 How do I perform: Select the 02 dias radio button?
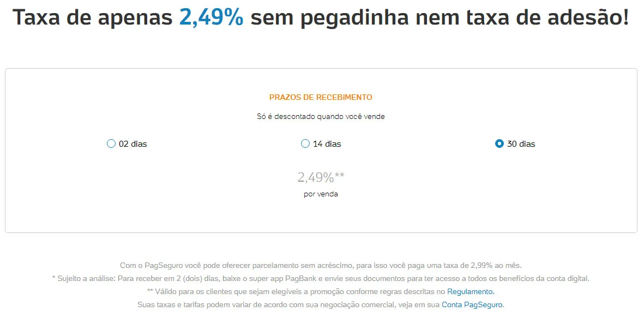point(111,144)
